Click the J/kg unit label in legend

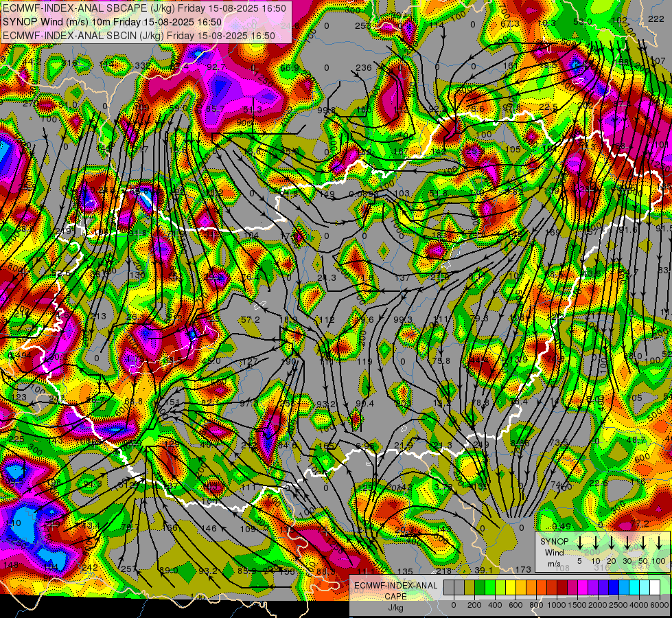coord(395,608)
